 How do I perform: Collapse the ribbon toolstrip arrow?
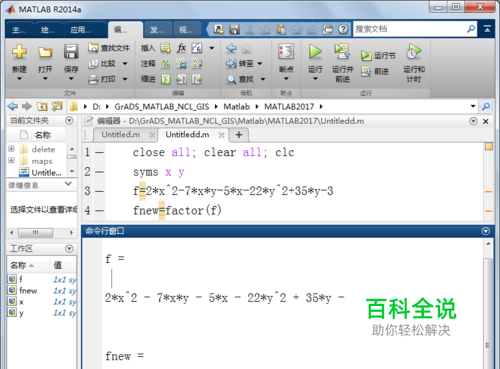coord(487,29)
